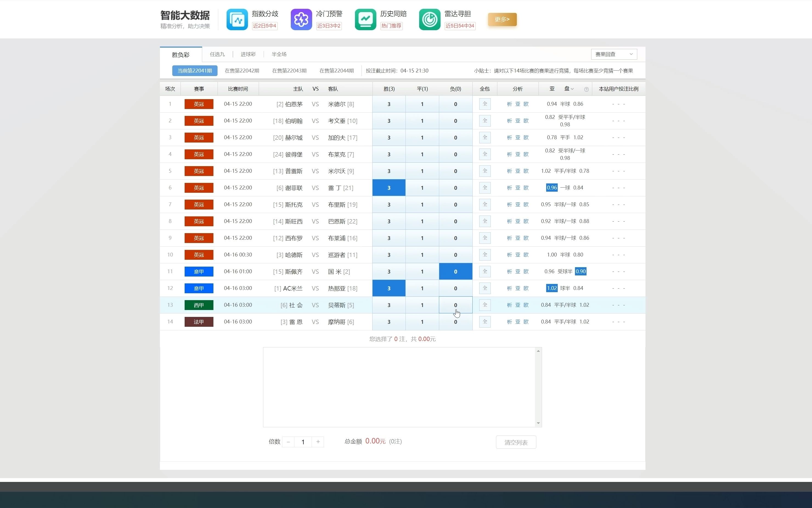
Task: Open 亚 odds for 哈德斯 match
Action: 518,255
